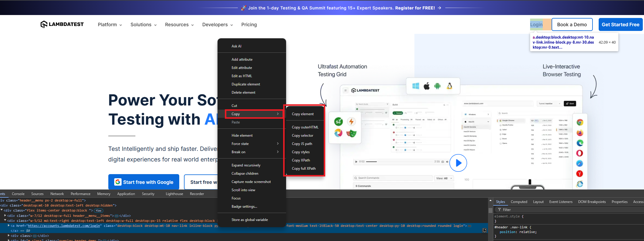644x241 pixels.
Task: Choose Edit as HTML
Action: point(252,76)
